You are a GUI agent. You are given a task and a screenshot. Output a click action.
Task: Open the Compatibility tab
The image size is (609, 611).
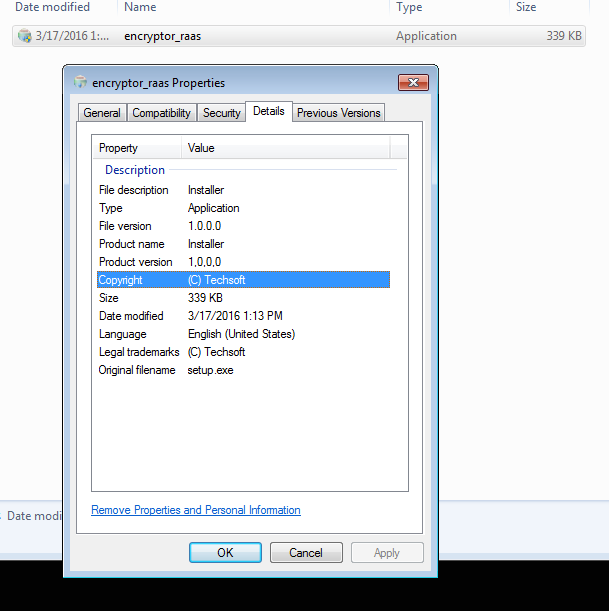[161, 113]
